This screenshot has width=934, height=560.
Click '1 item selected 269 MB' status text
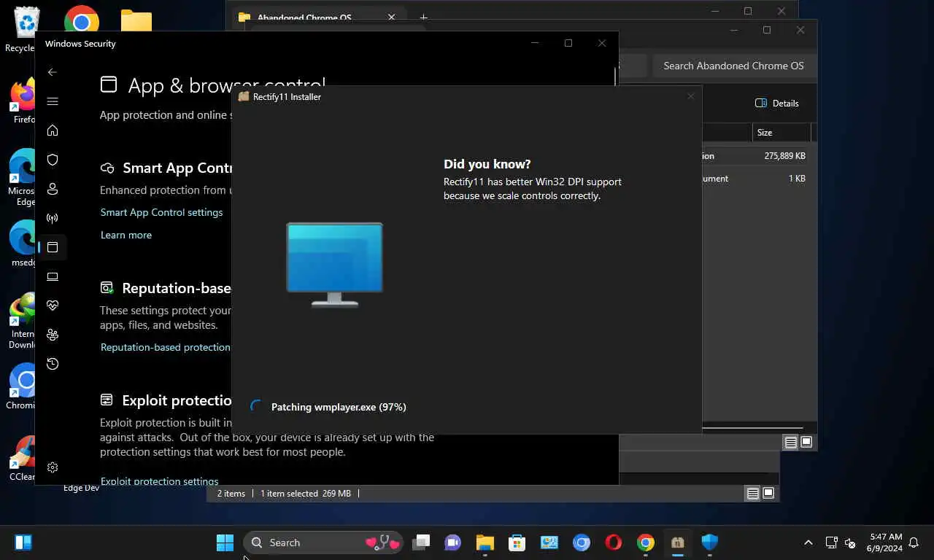coord(306,494)
